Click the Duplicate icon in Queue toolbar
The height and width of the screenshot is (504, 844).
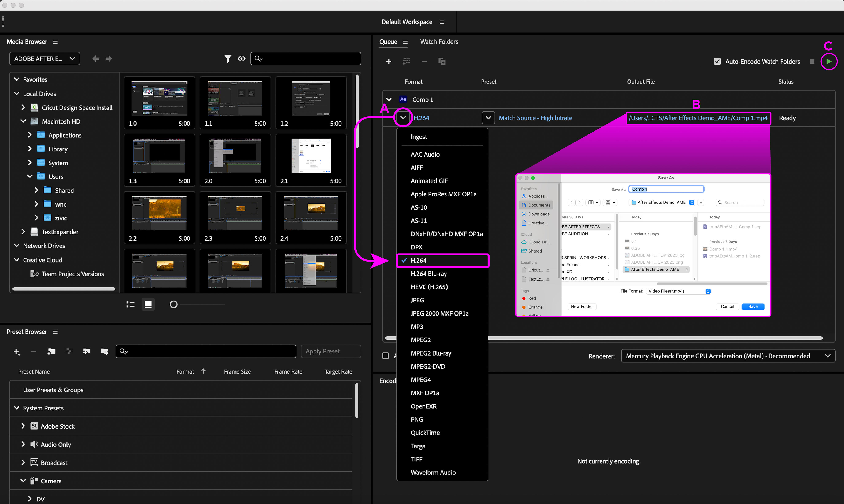[442, 62]
